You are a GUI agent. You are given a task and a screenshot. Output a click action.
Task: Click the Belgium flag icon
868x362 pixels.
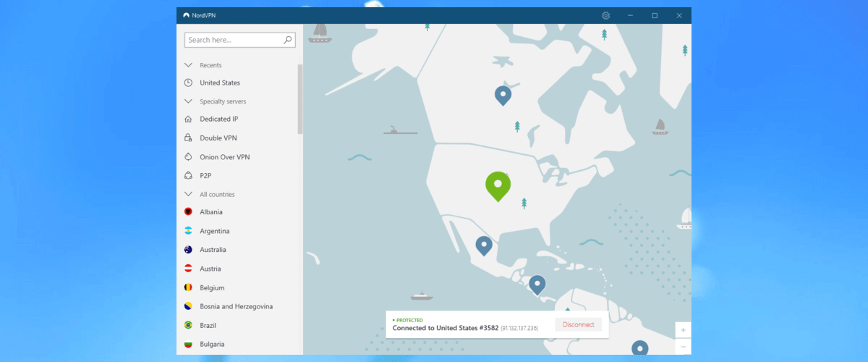point(188,287)
